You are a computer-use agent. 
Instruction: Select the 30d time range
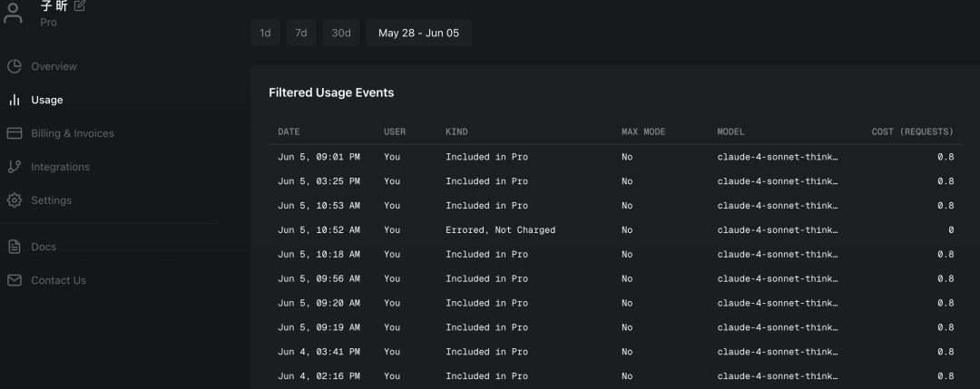pos(340,34)
